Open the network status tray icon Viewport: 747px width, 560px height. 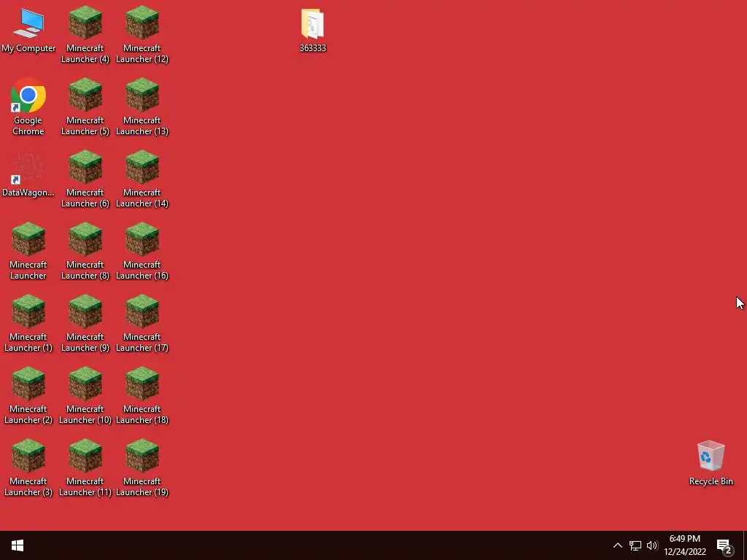click(635, 545)
